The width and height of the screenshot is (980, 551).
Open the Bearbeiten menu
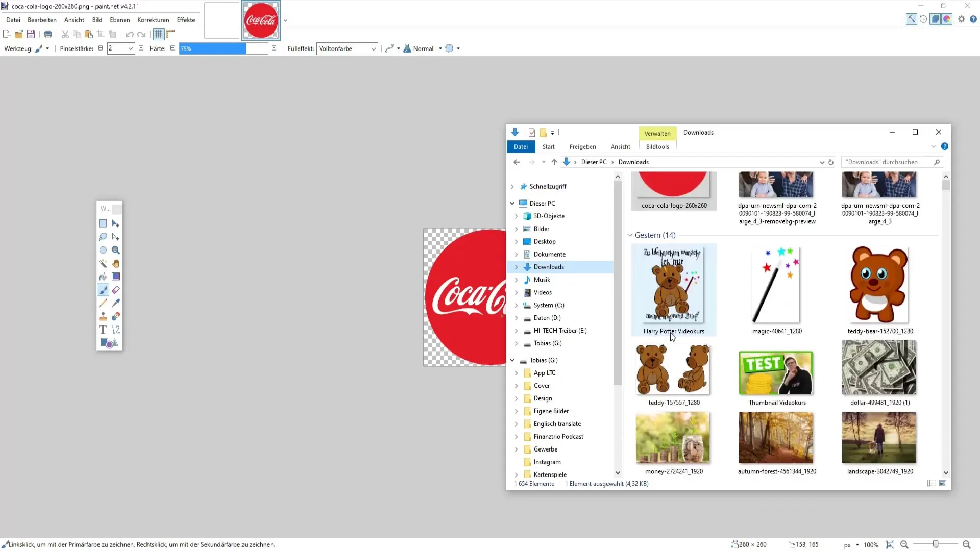(42, 20)
